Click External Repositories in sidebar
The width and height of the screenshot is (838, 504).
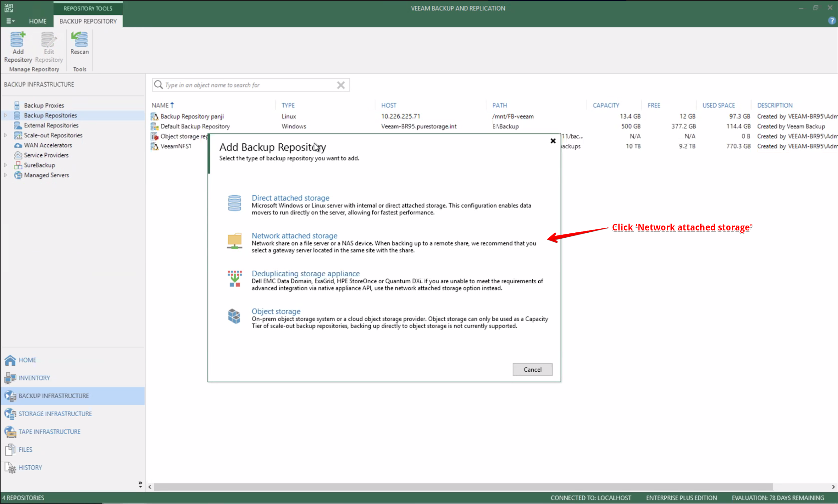(x=51, y=125)
